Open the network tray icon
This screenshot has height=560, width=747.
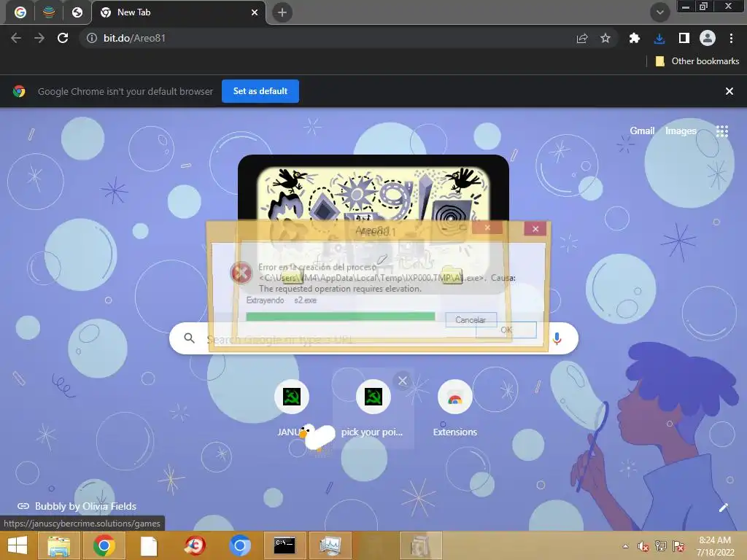pos(660,546)
